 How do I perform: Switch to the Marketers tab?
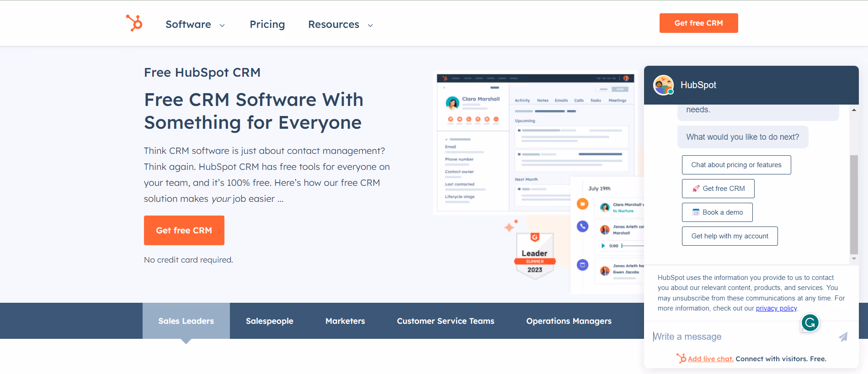[345, 321]
